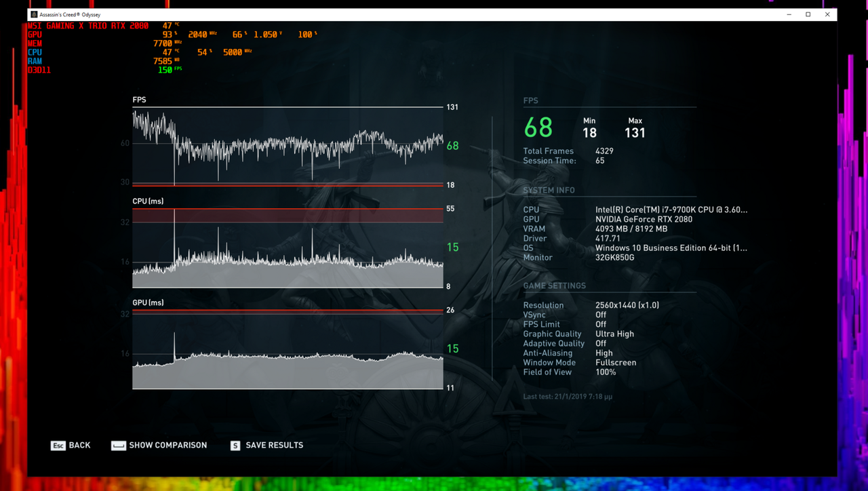Click the Intel Core i7-9700K CPU entry
The width and height of the screenshot is (868, 491).
(671, 210)
